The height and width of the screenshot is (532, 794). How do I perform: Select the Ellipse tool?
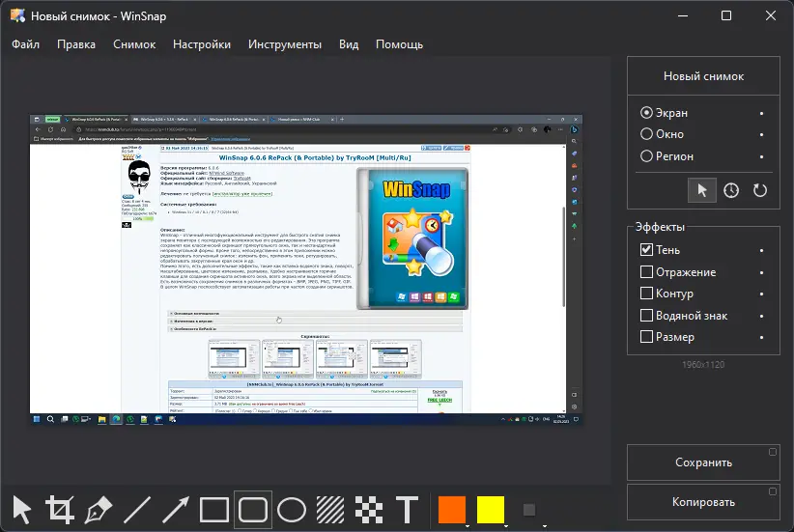[x=292, y=510]
